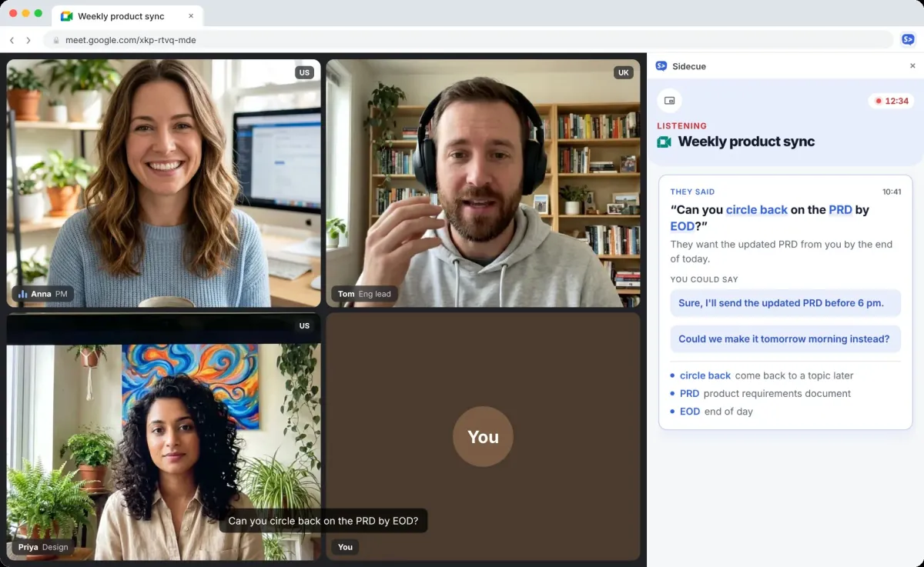This screenshot has width=924, height=567.
Task: Click the YOU COULD SAY label
Action: click(704, 279)
